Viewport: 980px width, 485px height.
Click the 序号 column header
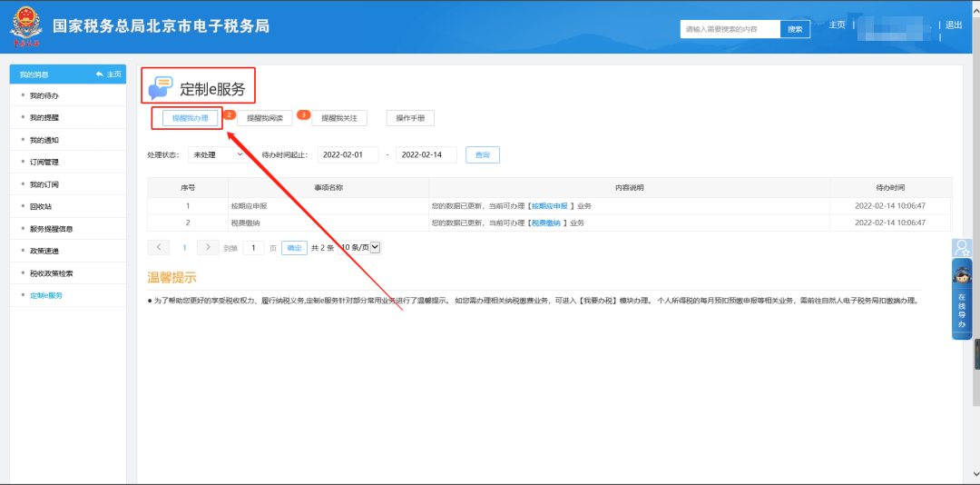pyautogui.click(x=188, y=188)
